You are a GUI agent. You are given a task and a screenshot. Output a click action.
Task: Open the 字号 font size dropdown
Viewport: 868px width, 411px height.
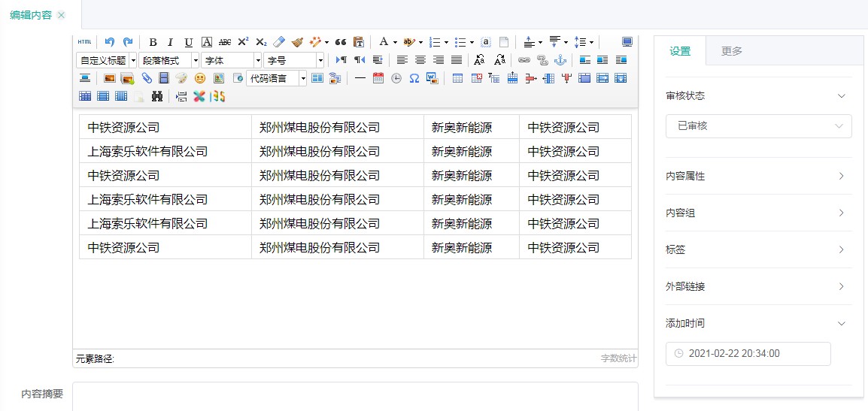point(294,60)
